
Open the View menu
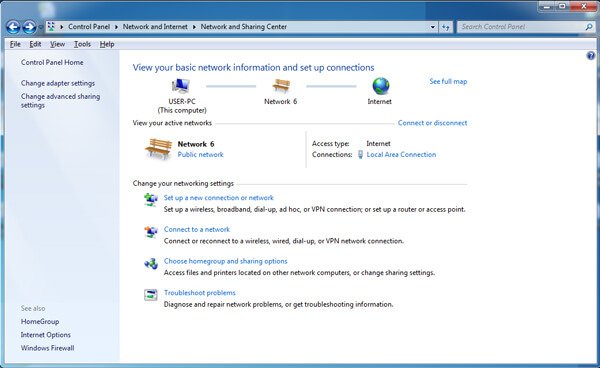57,44
